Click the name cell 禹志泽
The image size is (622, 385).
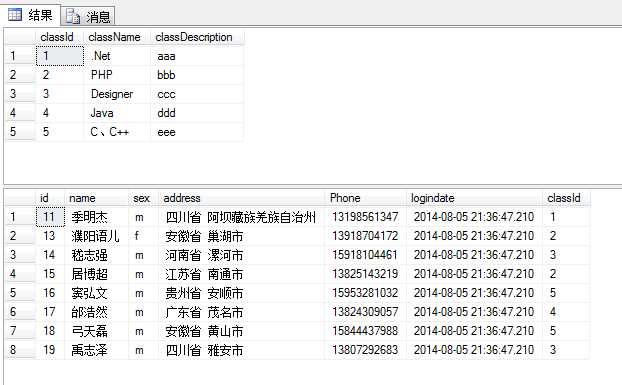coord(96,350)
